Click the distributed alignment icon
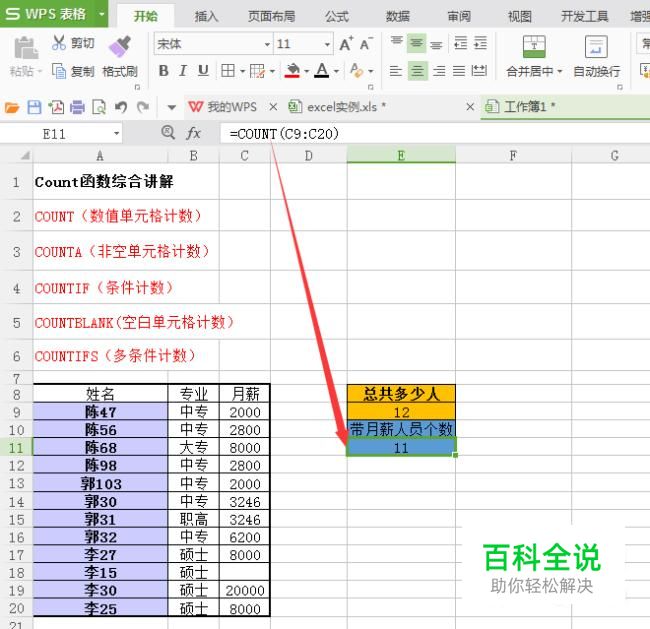The width and height of the screenshot is (650, 629). (x=479, y=71)
